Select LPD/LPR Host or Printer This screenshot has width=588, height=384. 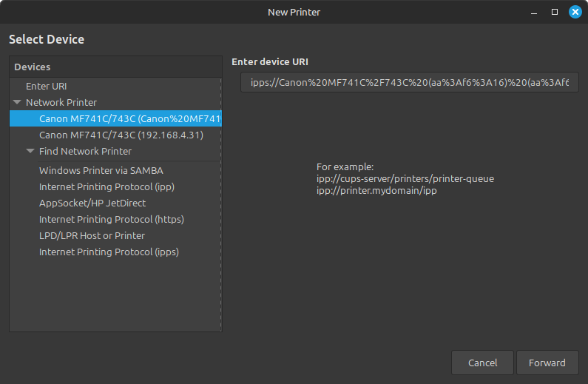tap(115, 235)
